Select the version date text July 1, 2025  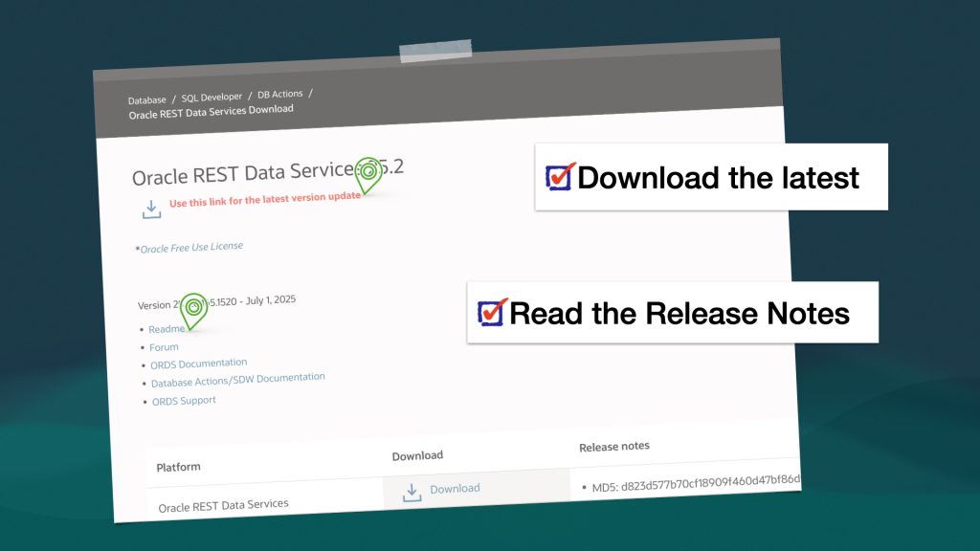pos(271,300)
